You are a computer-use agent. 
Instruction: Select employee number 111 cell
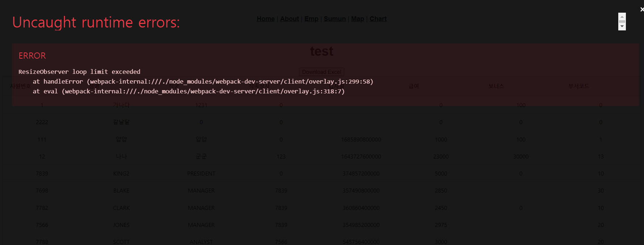[42, 139]
